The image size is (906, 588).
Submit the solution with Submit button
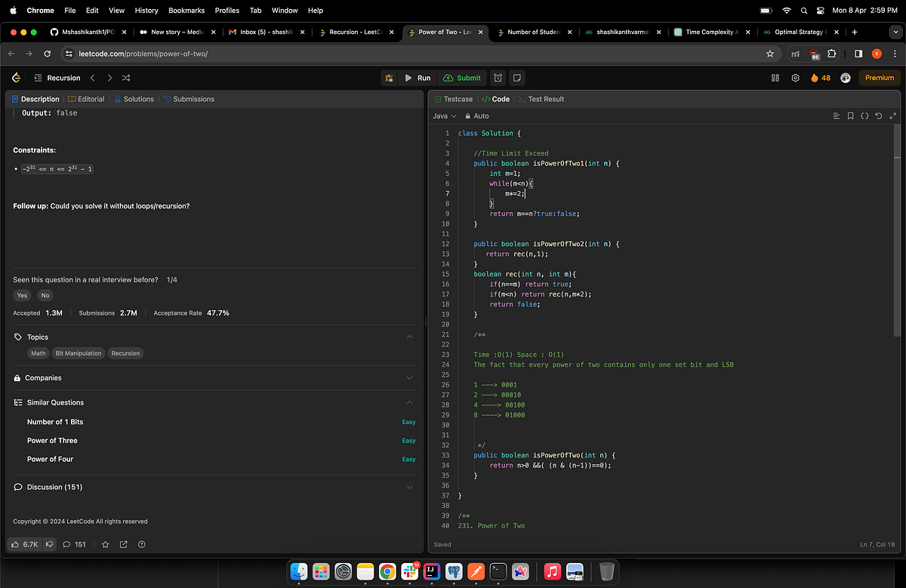coord(462,78)
